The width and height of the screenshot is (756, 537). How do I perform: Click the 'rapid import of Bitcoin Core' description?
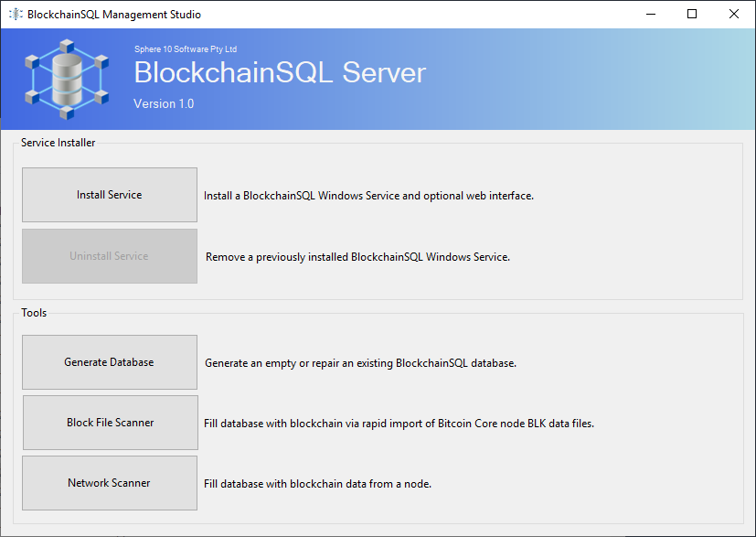(399, 424)
